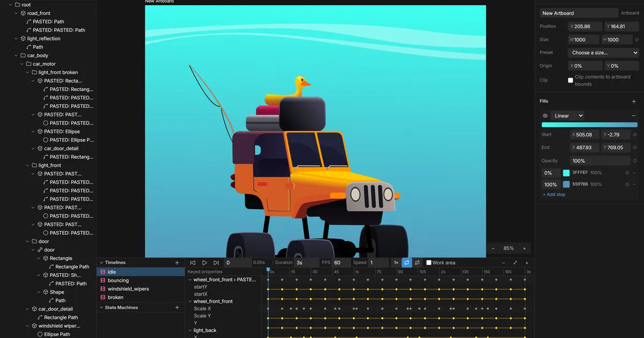The image size is (644, 338).
Task: Collapse the Timelines section
Action: [x=100, y=263]
